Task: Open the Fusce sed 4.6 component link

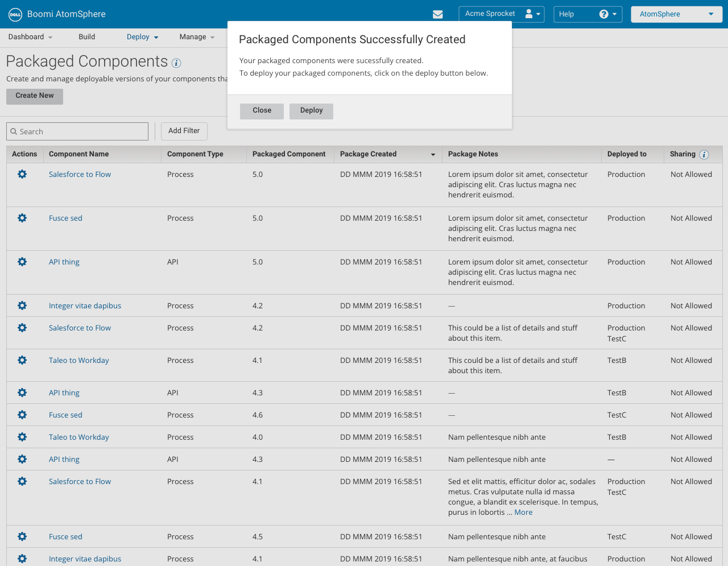Action: tap(65, 415)
